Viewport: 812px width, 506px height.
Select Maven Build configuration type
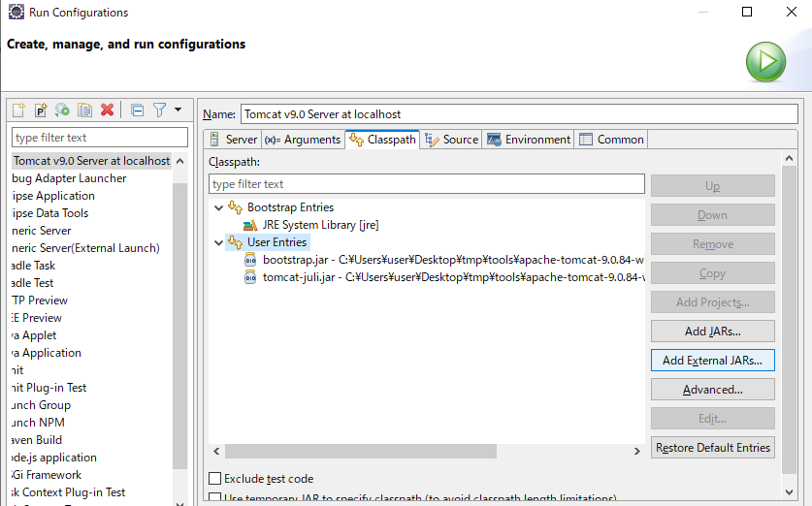click(x=37, y=440)
